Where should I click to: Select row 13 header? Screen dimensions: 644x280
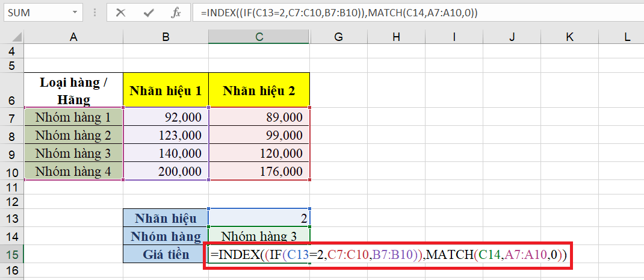coord(11,218)
